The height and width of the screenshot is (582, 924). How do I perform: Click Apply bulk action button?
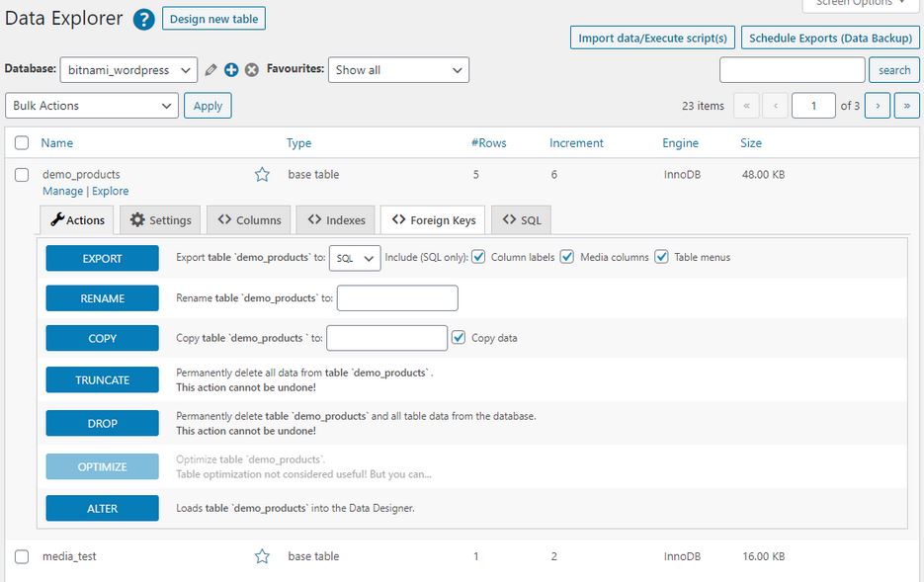(x=208, y=106)
